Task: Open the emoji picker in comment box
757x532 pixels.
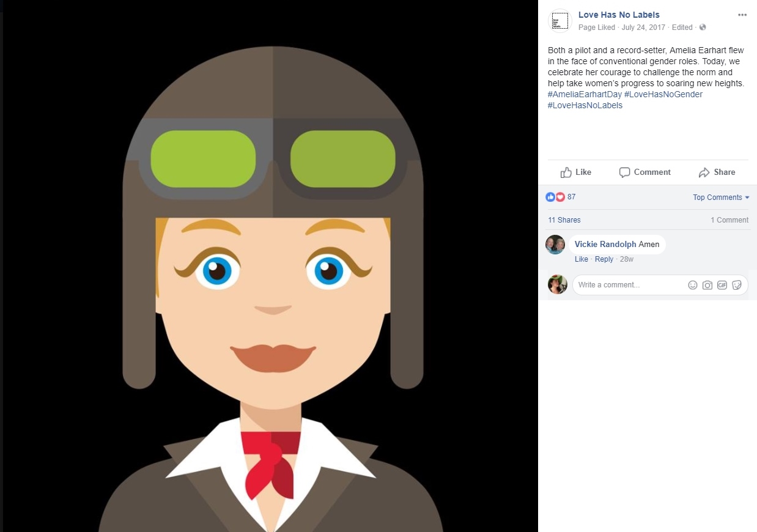Action: [x=693, y=285]
